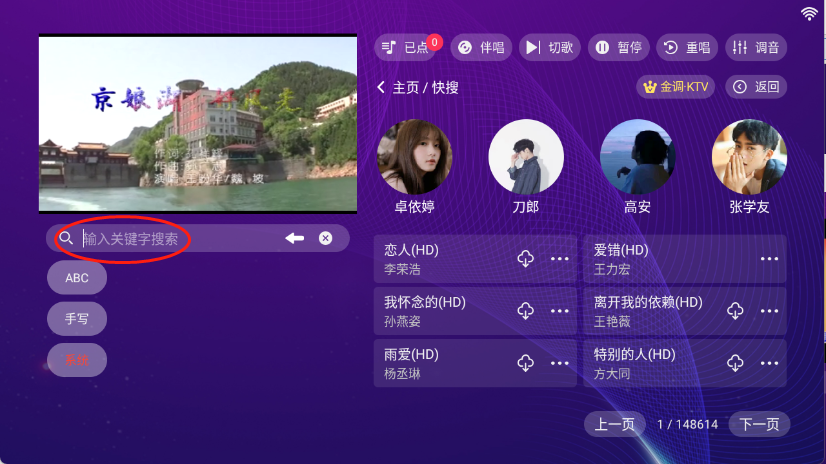Show more options for 离开我的依赖(HD)
826x464 pixels.
[769, 311]
